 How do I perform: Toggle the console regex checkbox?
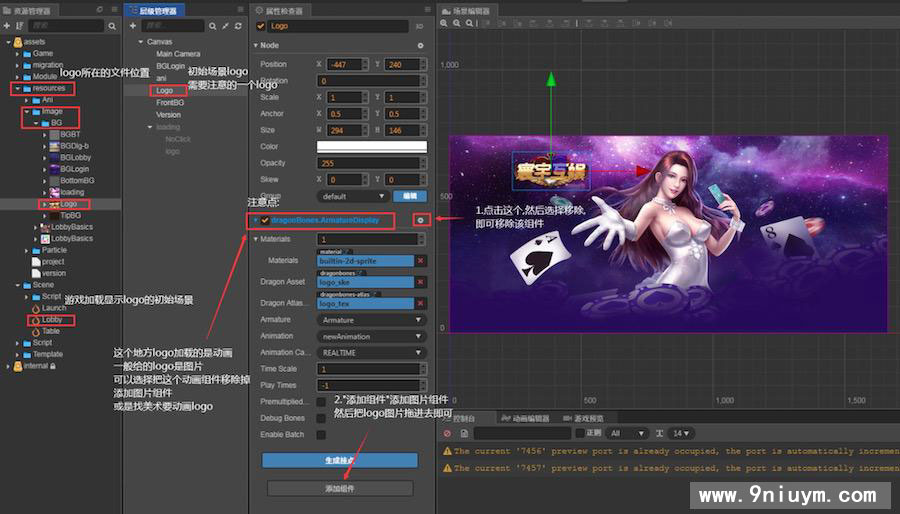pos(580,433)
